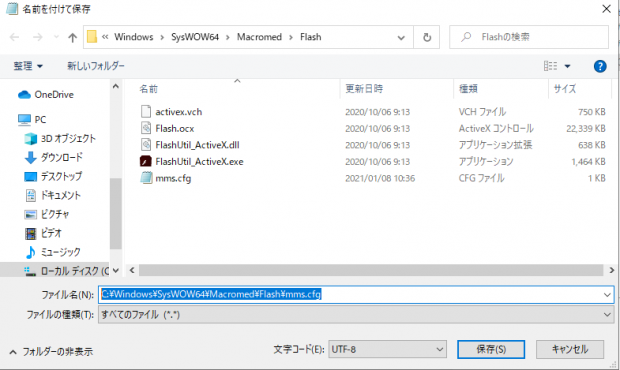The image size is (620, 370).
Task: Create a new folder with 新しいフォルダー
Action: click(96, 66)
